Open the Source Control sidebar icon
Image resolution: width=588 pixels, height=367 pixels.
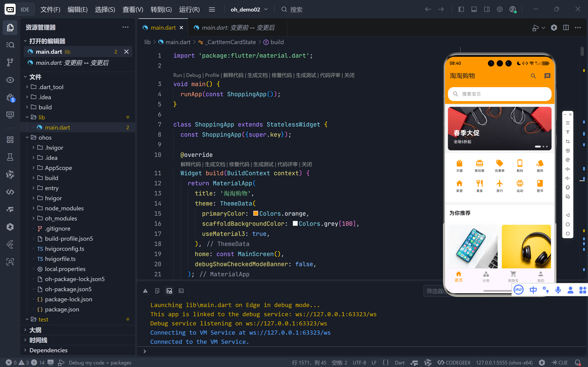[10, 62]
